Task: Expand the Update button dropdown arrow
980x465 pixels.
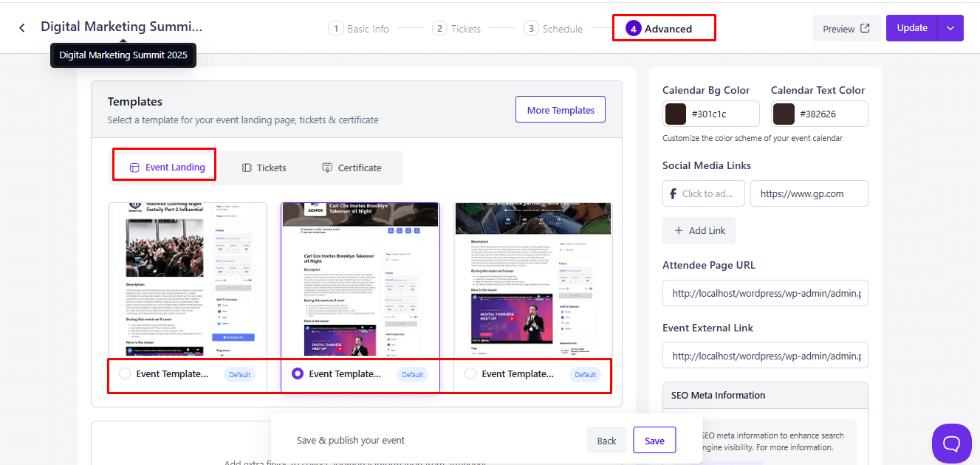Action: (x=950, y=28)
